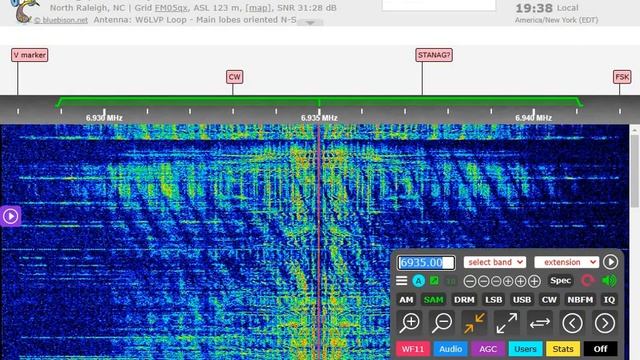The width and height of the screenshot is (640, 360).
Task: Click 6.935 MHz on the frequency scale
Action: [319, 118]
